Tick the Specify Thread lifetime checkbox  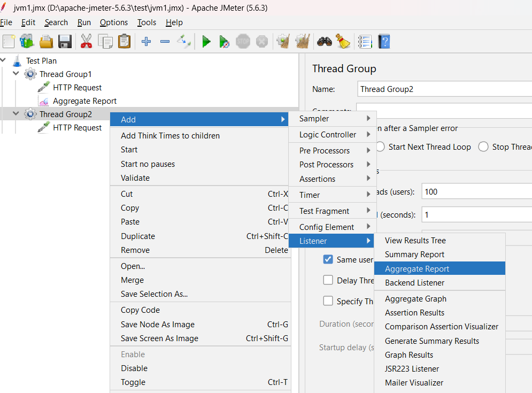(x=328, y=301)
